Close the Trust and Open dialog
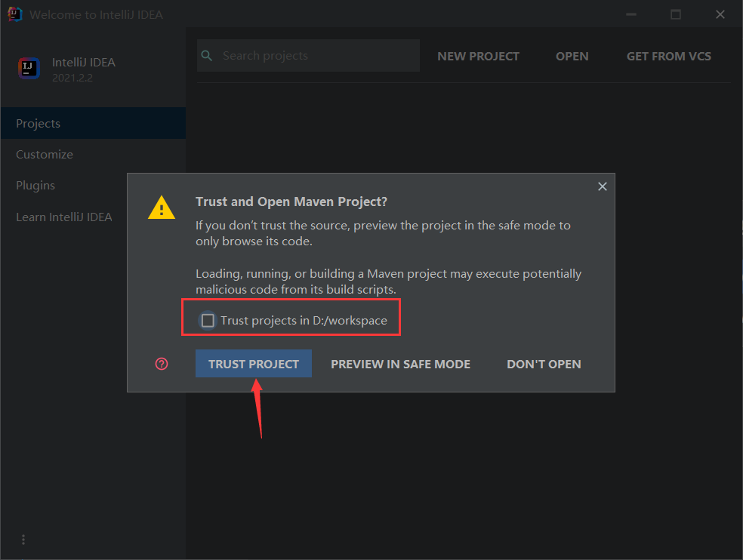The image size is (743, 560). coord(603,186)
